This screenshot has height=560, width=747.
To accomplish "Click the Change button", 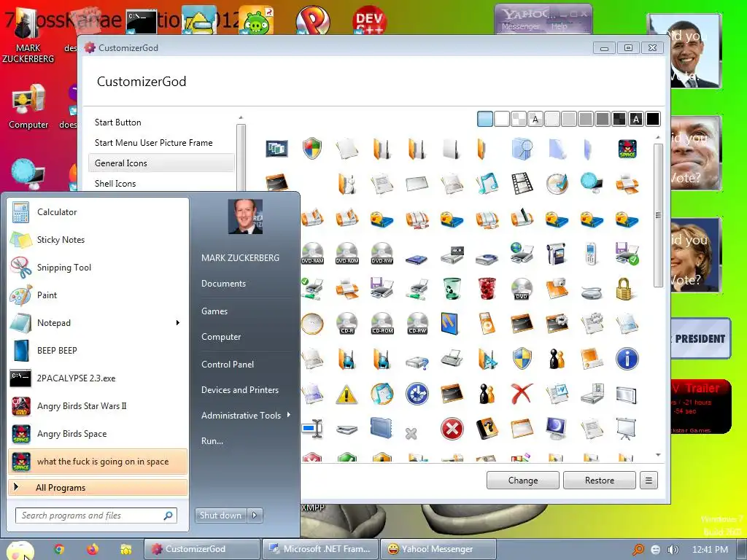I will coord(522,481).
